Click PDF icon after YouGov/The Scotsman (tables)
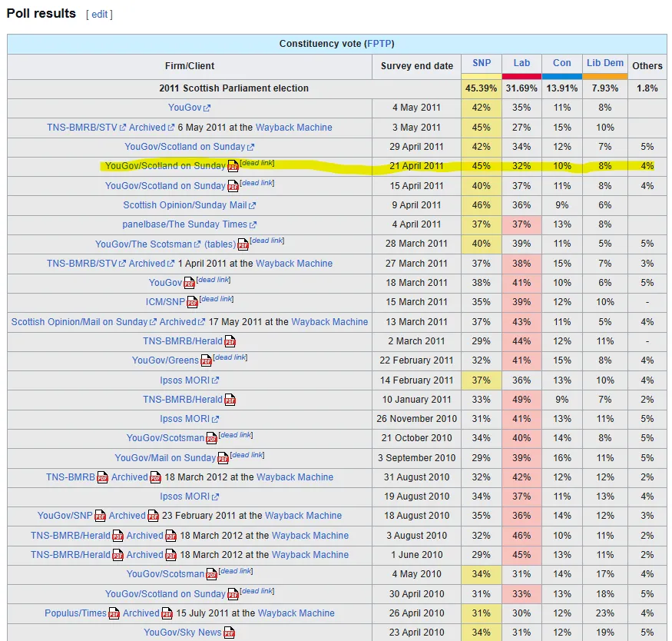Viewport: 672px width, 641px height. [243, 244]
